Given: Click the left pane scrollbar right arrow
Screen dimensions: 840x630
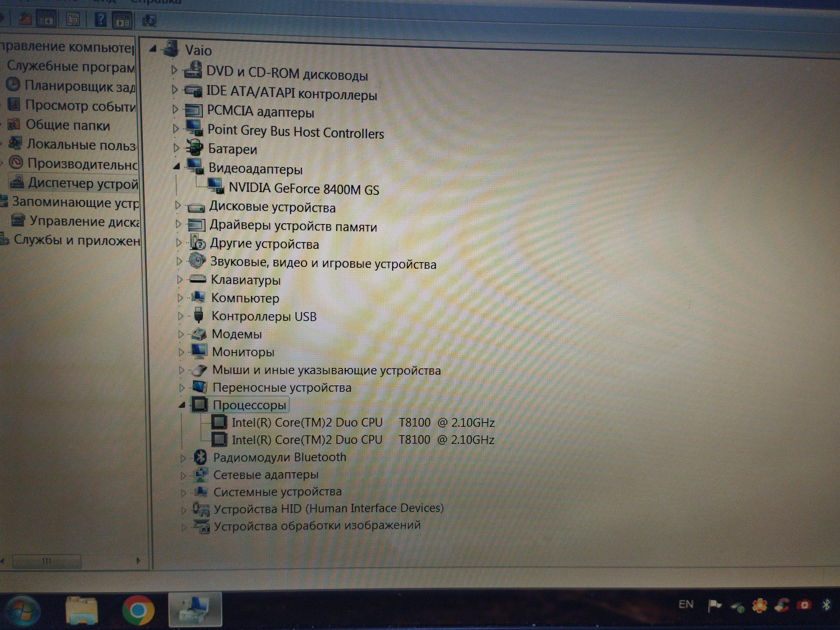Looking at the screenshot, I should pyautogui.click(x=138, y=560).
